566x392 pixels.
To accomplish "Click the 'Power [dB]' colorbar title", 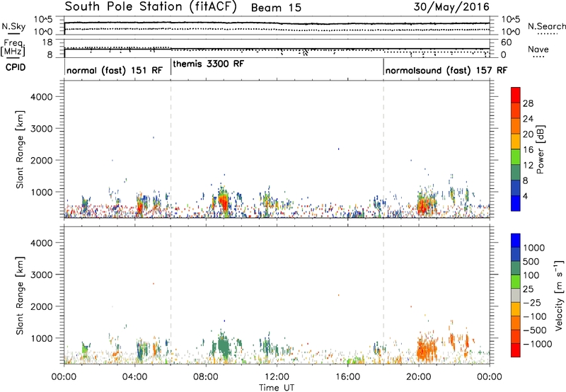I will point(540,149).
